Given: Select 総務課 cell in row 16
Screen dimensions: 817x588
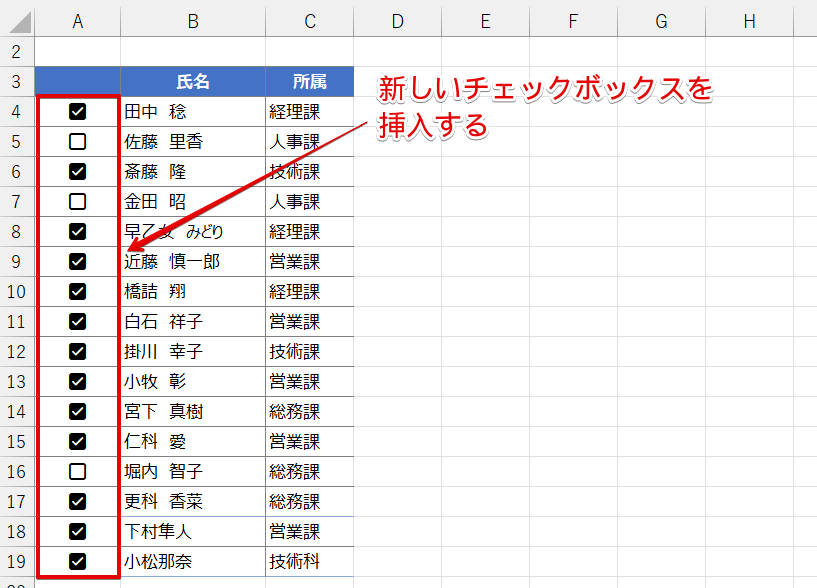Looking at the screenshot, I should coord(310,472).
